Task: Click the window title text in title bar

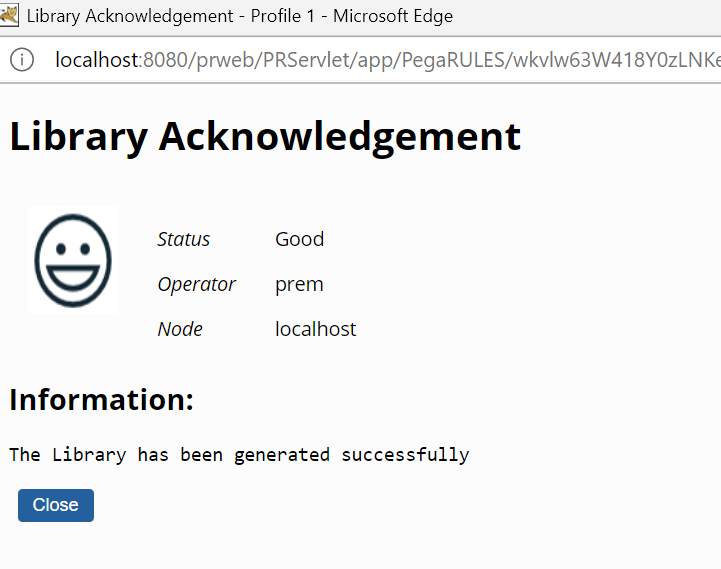Action: point(240,16)
